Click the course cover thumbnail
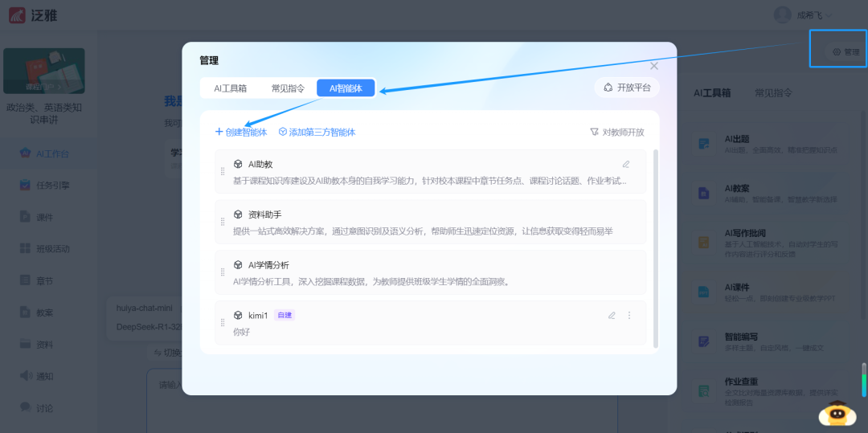The image size is (868, 433). (x=44, y=71)
